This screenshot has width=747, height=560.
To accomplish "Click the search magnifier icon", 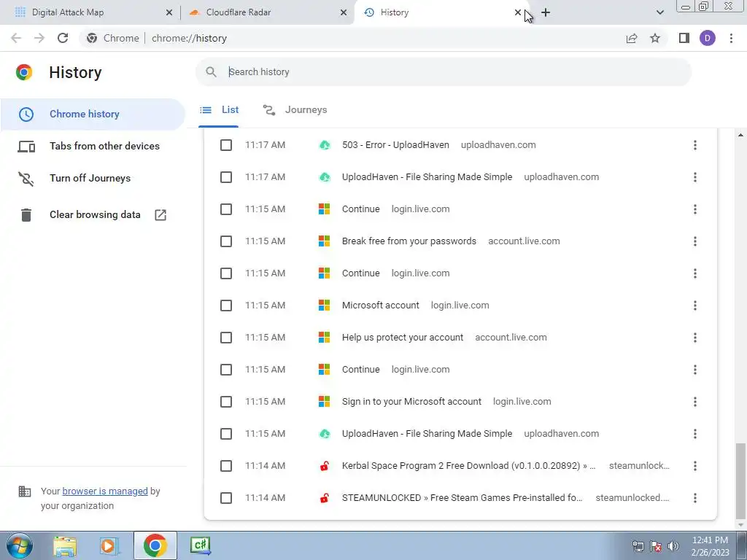I will point(211,72).
